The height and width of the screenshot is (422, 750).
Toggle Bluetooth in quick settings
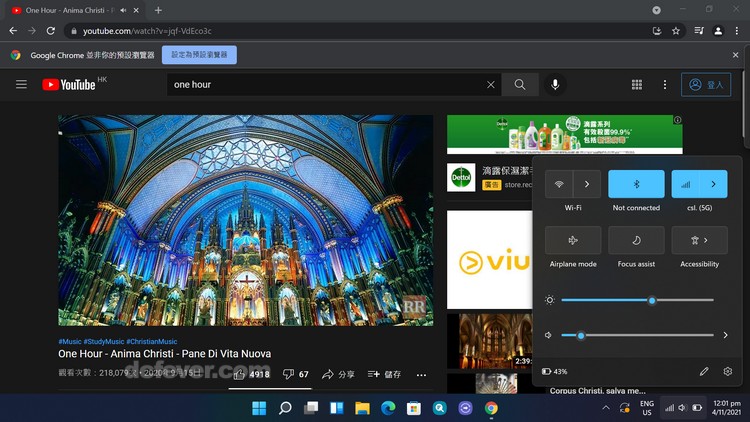636,184
